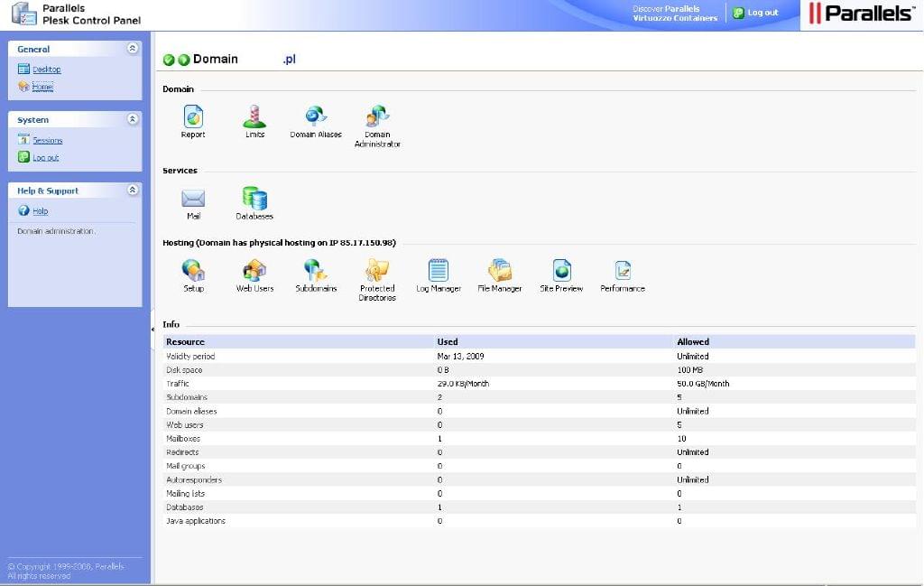924x586 pixels.
Task: Collapse the Help & Support panel
Action: [133, 190]
